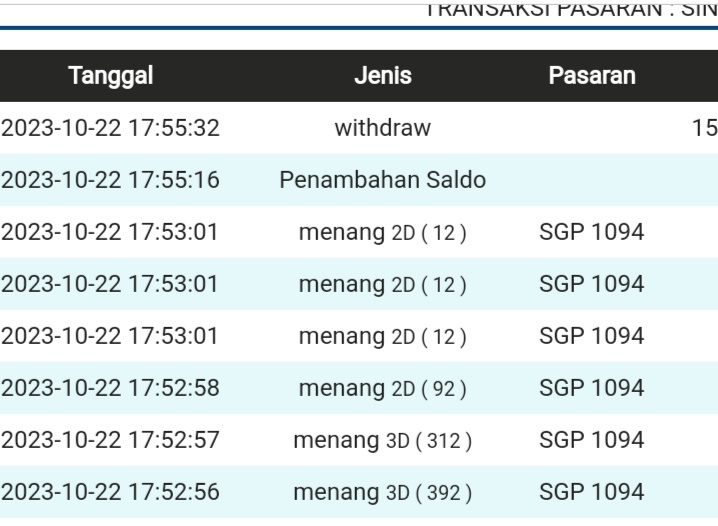Click the topmost menang 2D (12) entry
Image resolution: width=718 pixels, height=526 pixels.
coord(383,233)
